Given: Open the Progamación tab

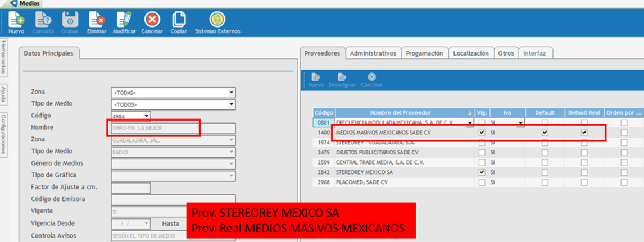Looking at the screenshot, I should pyautogui.click(x=424, y=53).
